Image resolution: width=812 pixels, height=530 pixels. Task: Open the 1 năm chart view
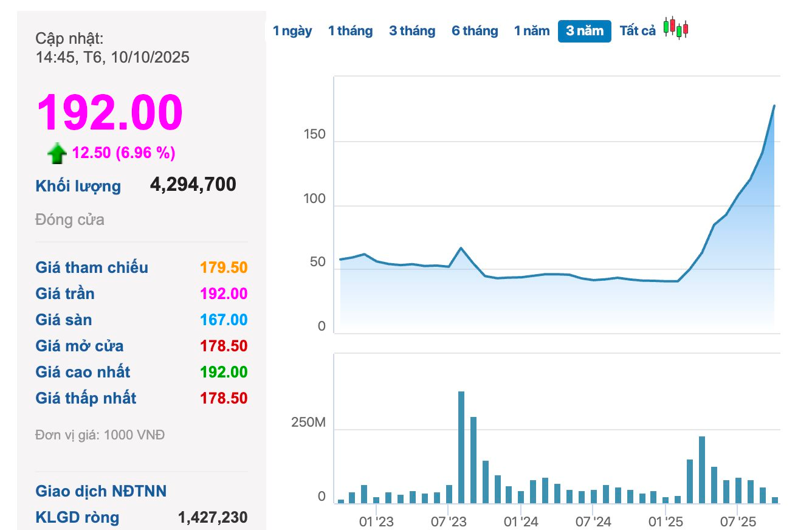[x=531, y=31]
